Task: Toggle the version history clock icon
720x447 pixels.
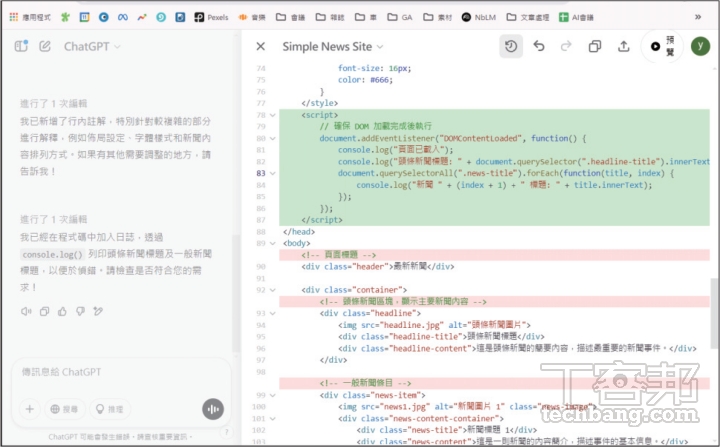Action: [511, 46]
